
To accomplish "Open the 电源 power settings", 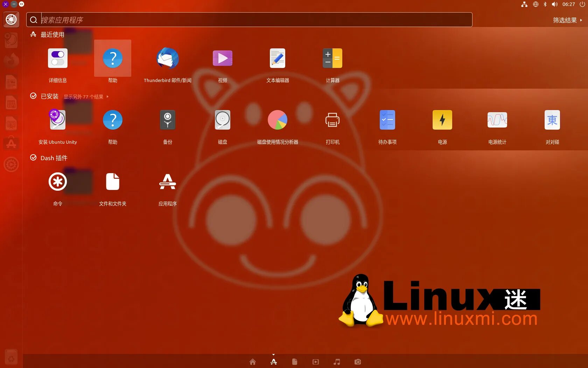I will 442,120.
